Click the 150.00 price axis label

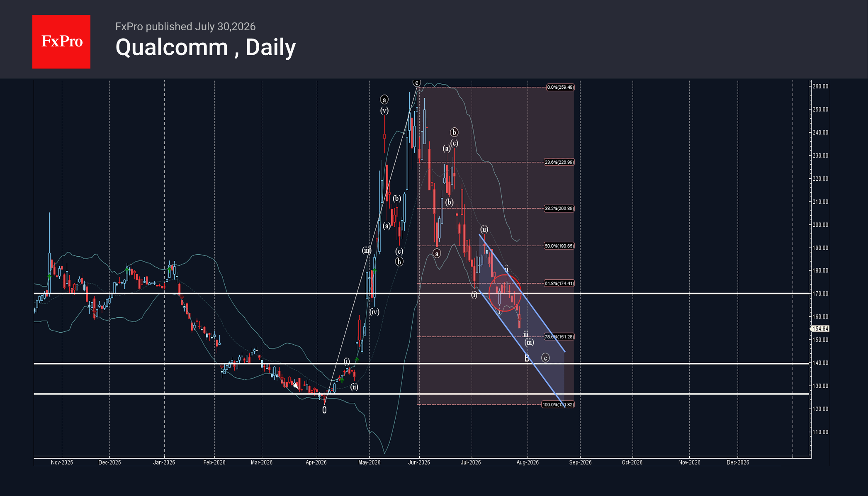tap(820, 340)
